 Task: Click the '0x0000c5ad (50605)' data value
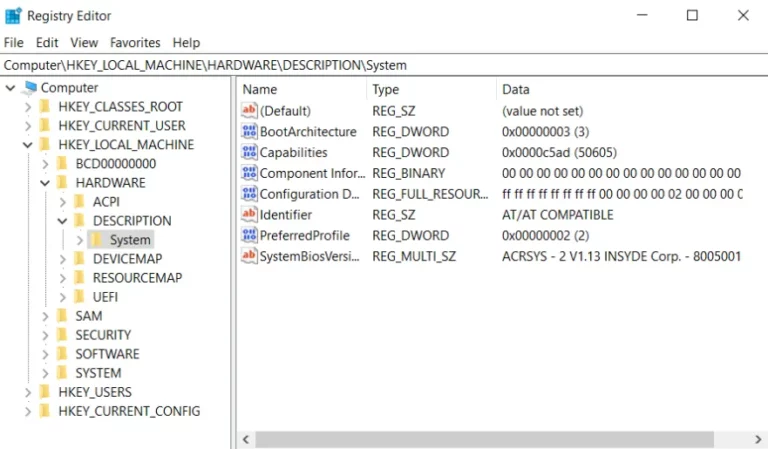559,152
